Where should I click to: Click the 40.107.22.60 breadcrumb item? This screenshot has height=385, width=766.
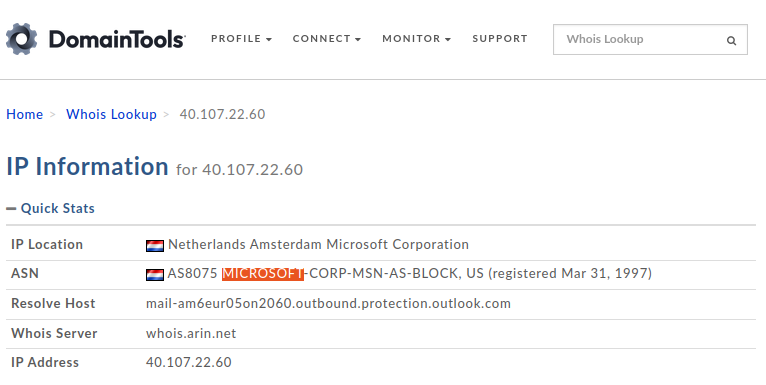222,114
